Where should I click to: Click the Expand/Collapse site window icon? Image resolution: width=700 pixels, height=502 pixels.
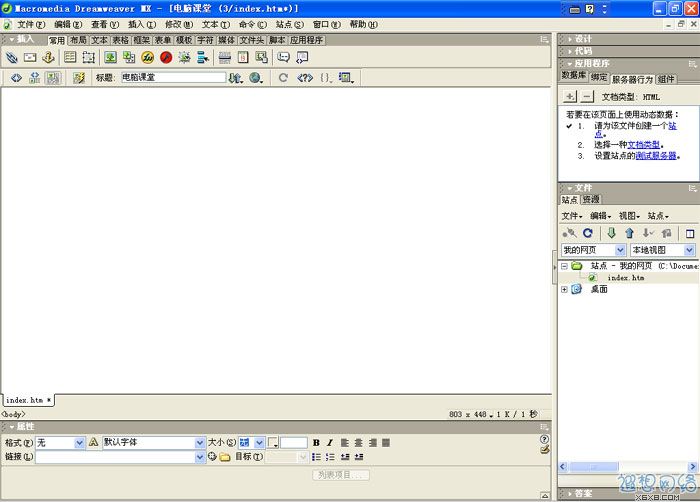coord(690,233)
